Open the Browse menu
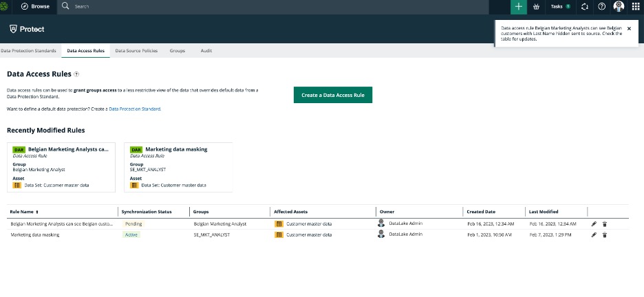The width and height of the screenshot is (644, 297). click(x=34, y=6)
